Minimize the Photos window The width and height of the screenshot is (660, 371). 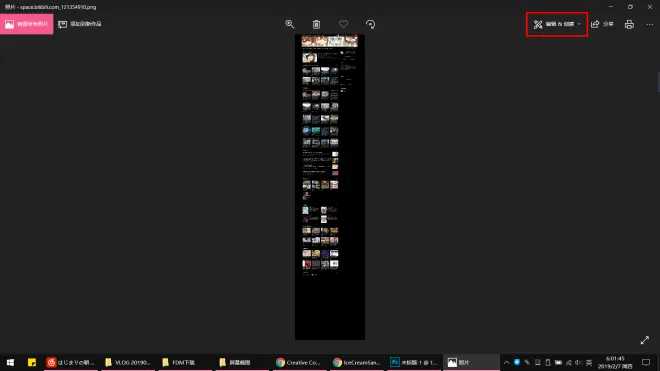click(611, 7)
